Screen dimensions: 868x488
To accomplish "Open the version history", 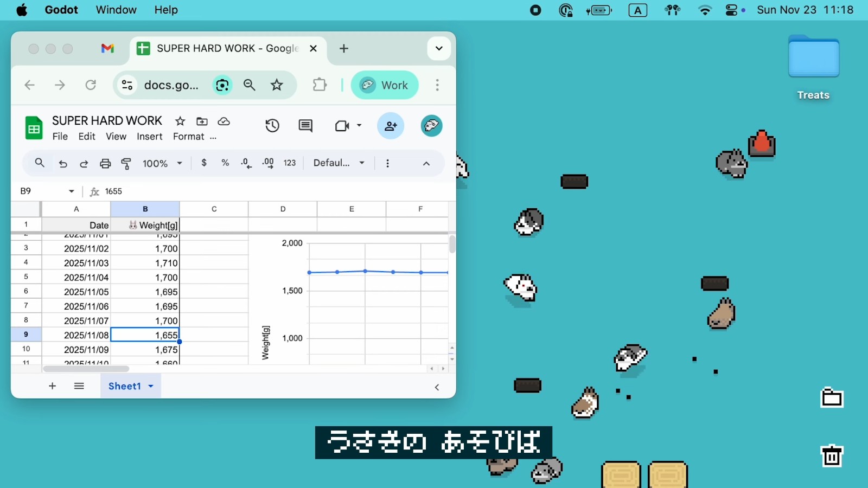I will [272, 125].
